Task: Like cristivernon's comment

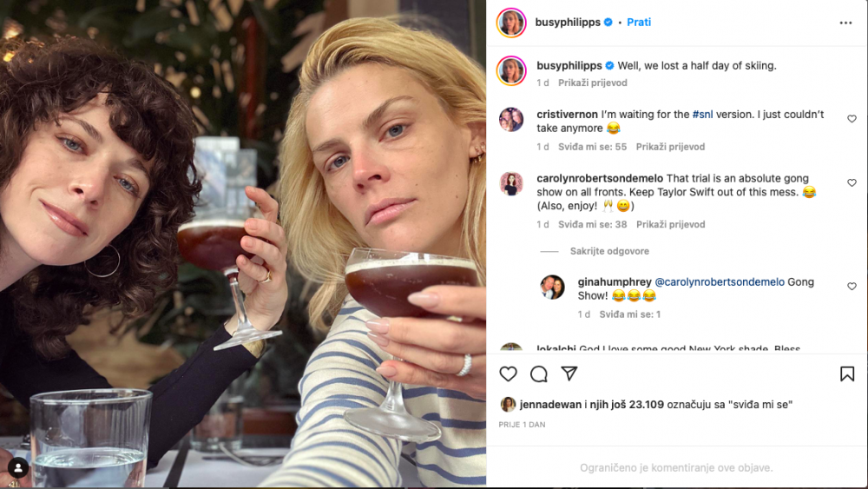Action: 852,118
